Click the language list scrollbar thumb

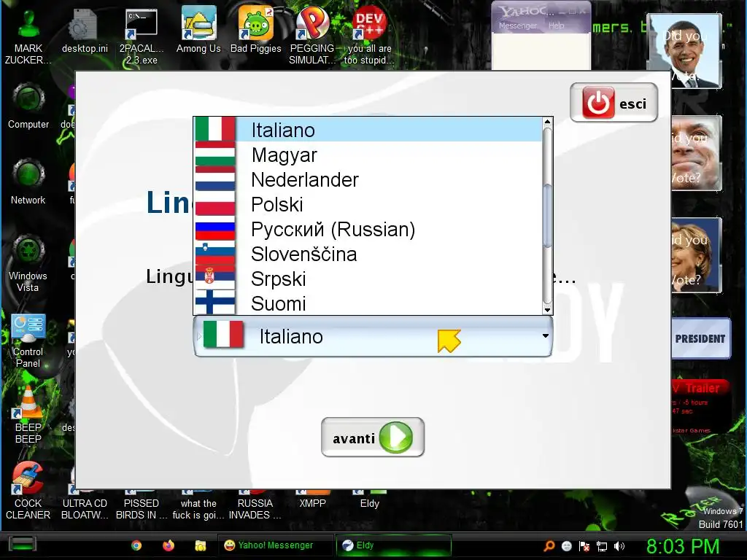547,216
